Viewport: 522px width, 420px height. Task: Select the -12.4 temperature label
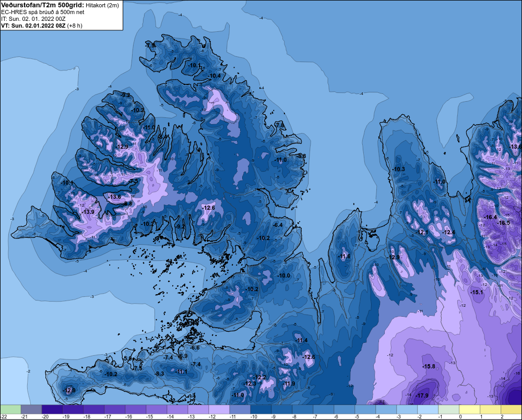tap(449, 232)
